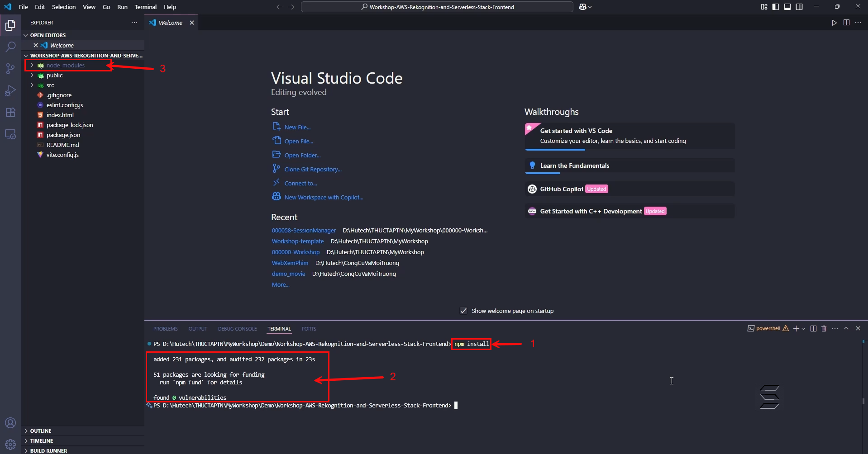Screen dimensions: 868x454
Task: Toggle the primary side bar
Action: click(x=776, y=7)
